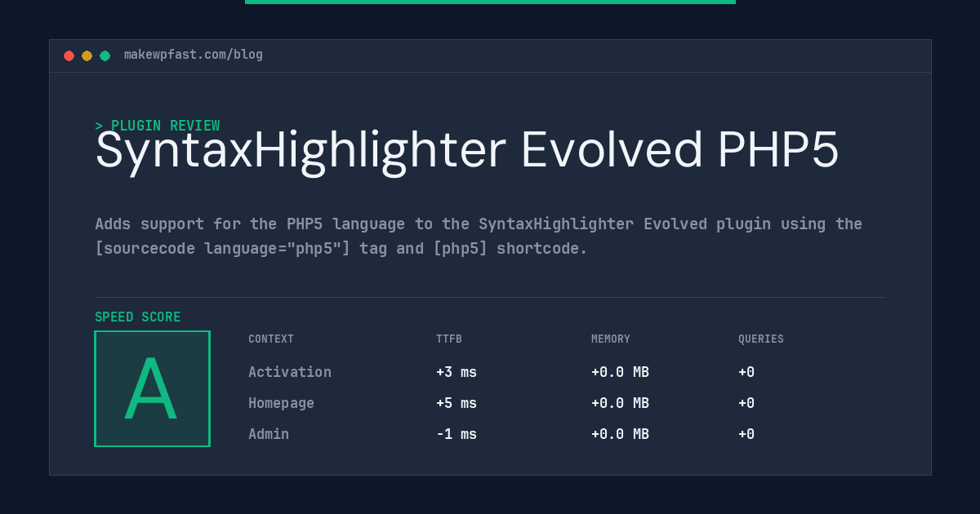Click the QUERIES column header
The height and width of the screenshot is (514, 980).
[761, 339]
